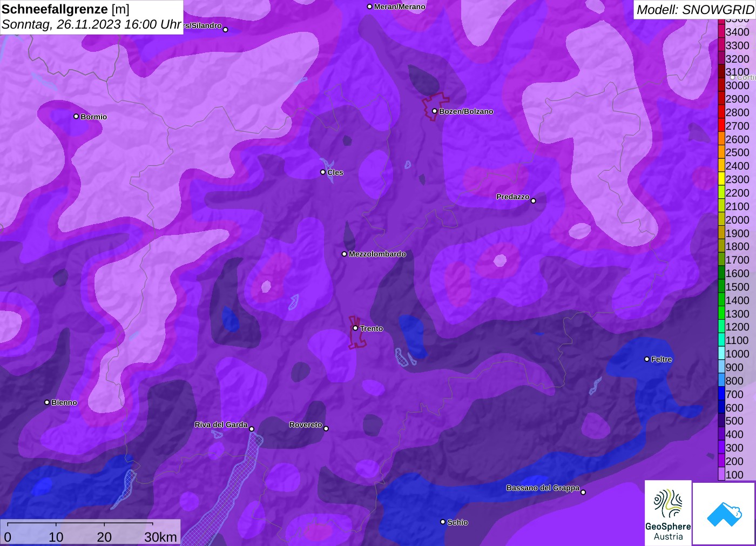Click the 3000 m dark red swatch
The width and height of the screenshot is (756, 546).
(x=721, y=85)
